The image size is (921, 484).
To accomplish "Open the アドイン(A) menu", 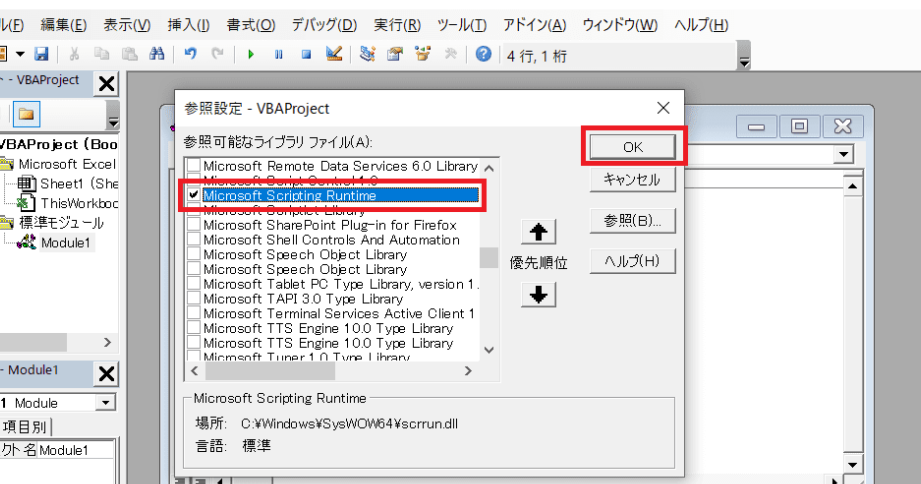I will click(x=535, y=25).
